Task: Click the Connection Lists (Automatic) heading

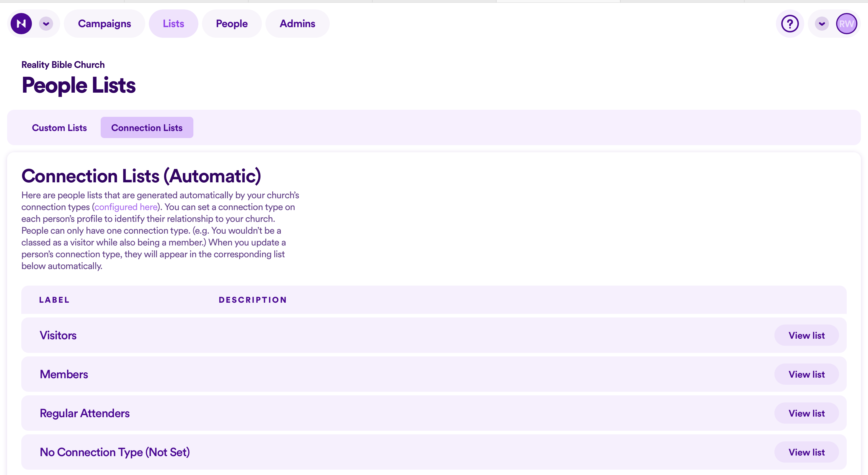Action: pyautogui.click(x=141, y=176)
